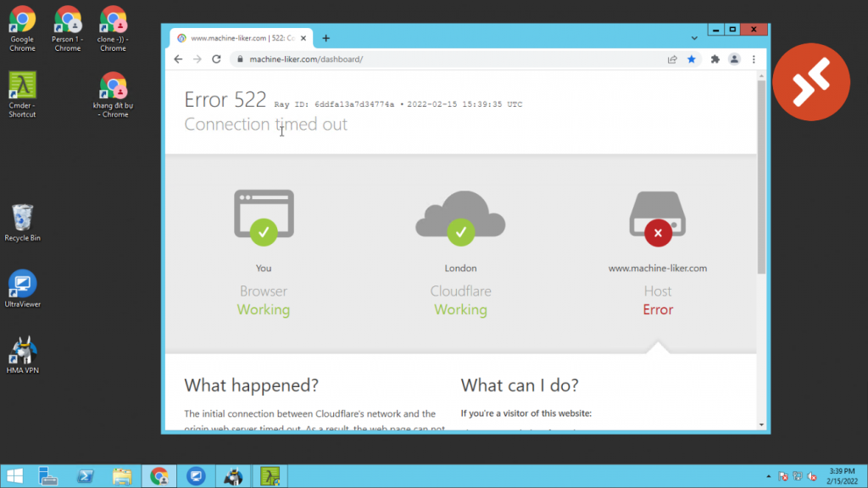868x488 pixels.
Task: Reload the page with the refresh icon
Action: pyautogui.click(x=216, y=59)
